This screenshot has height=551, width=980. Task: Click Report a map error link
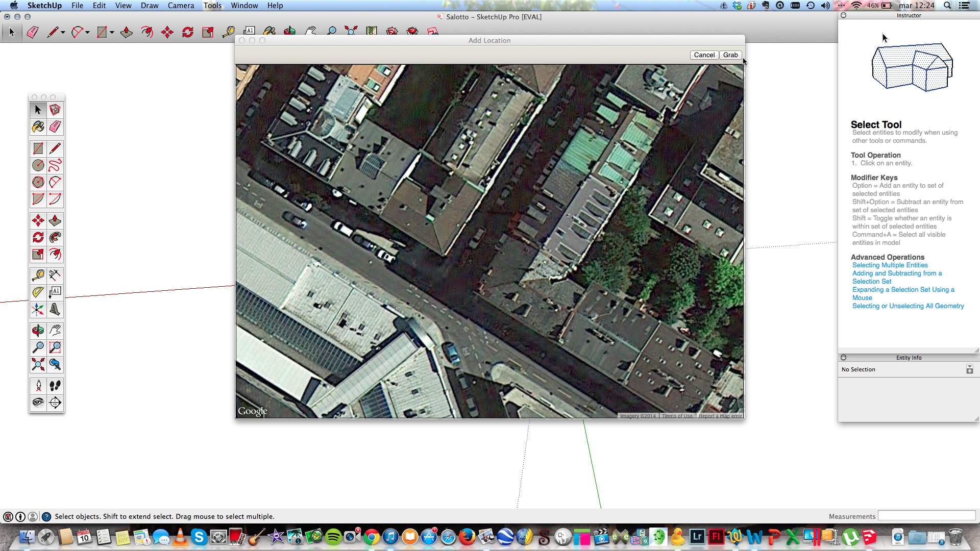[x=720, y=416]
